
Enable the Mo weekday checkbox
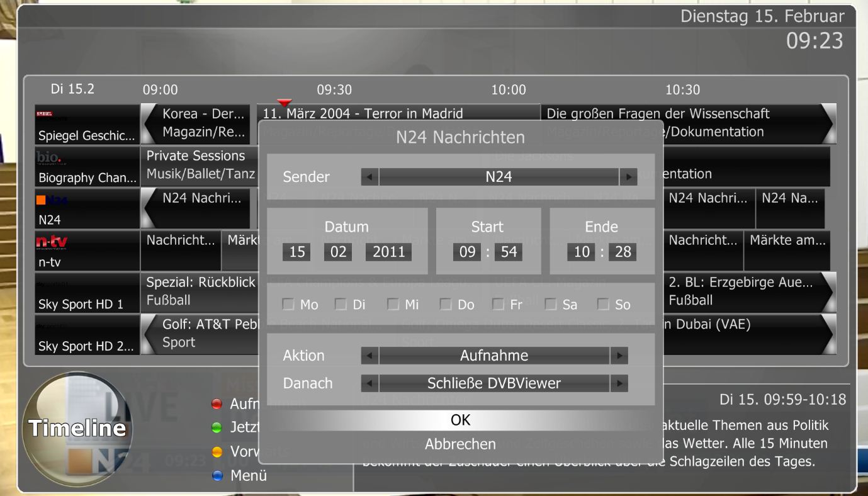click(288, 305)
